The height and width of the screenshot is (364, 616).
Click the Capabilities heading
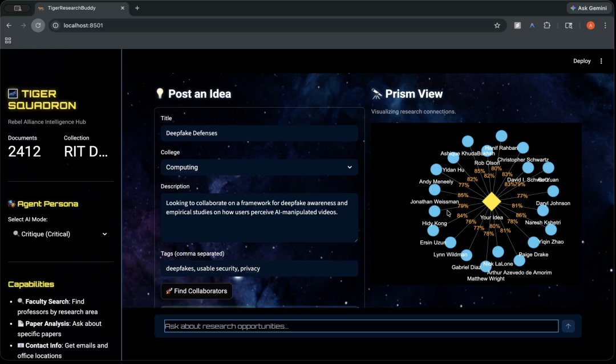pos(31,284)
